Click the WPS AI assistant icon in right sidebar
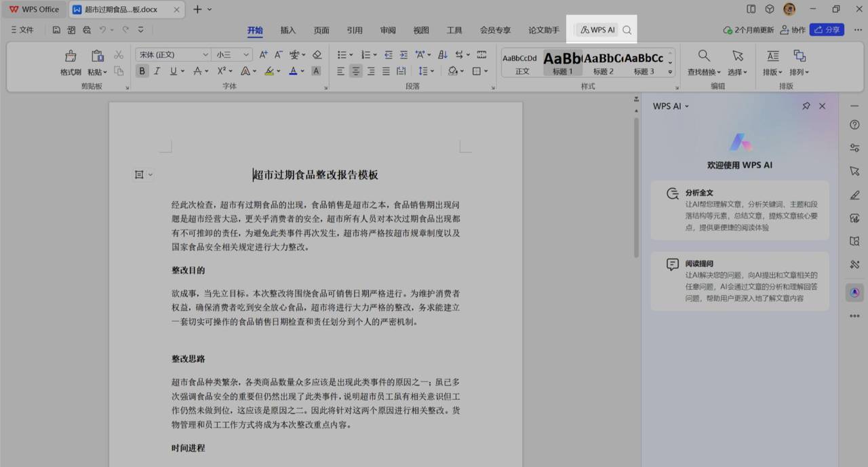Image resolution: width=868 pixels, height=467 pixels. click(x=854, y=292)
